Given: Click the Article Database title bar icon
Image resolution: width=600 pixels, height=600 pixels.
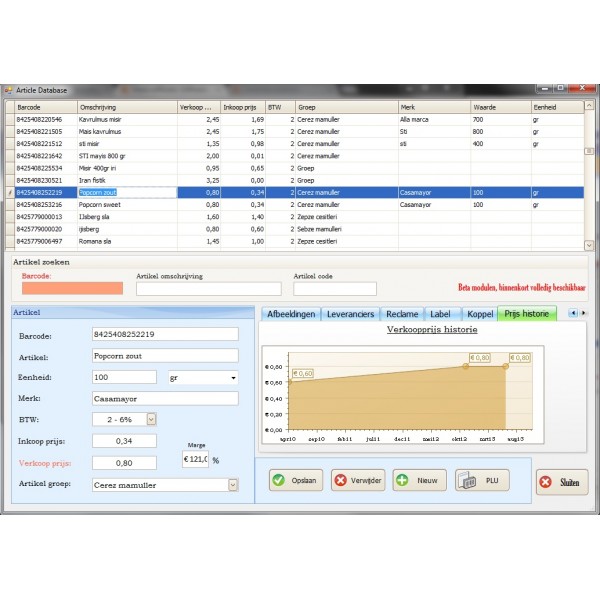Looking at the screenshot, I should click(x=10, y=91).
